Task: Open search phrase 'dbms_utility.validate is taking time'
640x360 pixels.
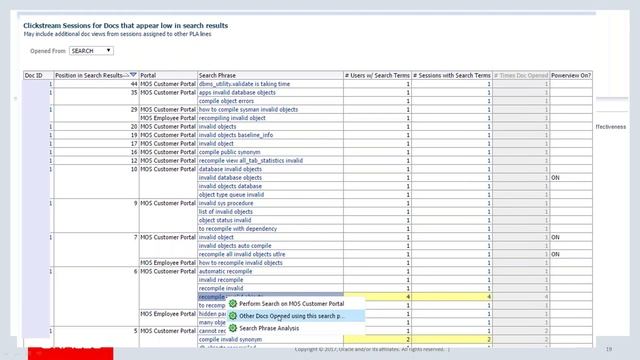Action: (x=244, y=84)
